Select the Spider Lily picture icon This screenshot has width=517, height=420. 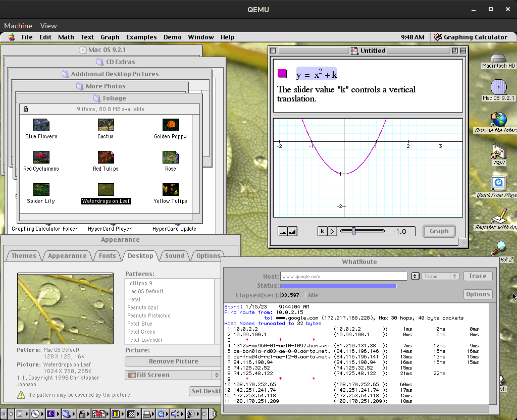pyautogui.click(x=41, y=190)
